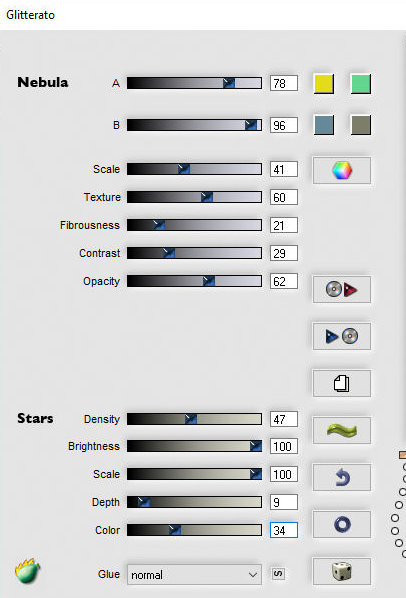406x598 pixels.
Task: Click the disc-and-red-arrow preset button
Action: point(342,289)
